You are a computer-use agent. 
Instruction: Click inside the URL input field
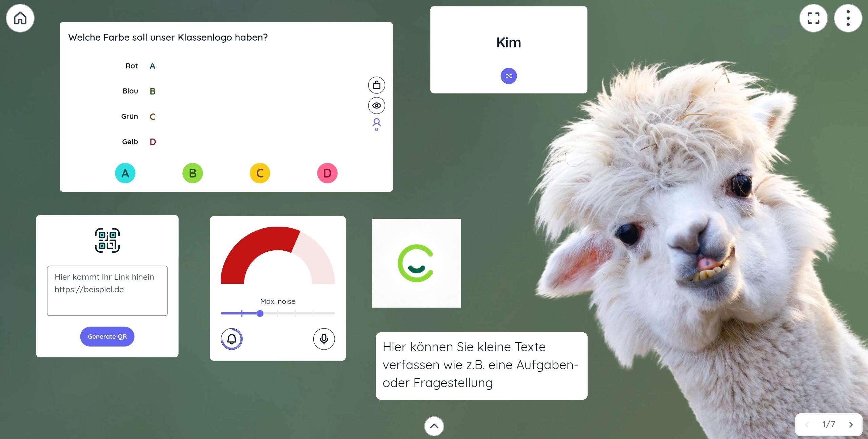pos(107,290)
